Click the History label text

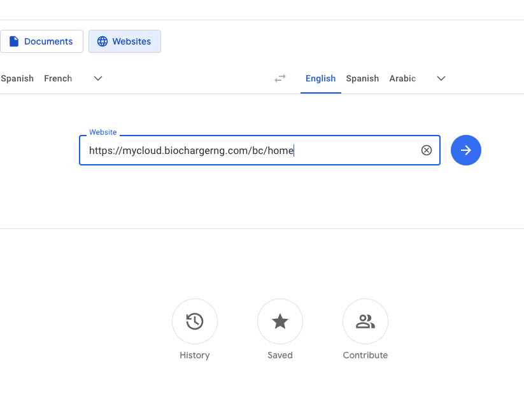coord(195,355)
